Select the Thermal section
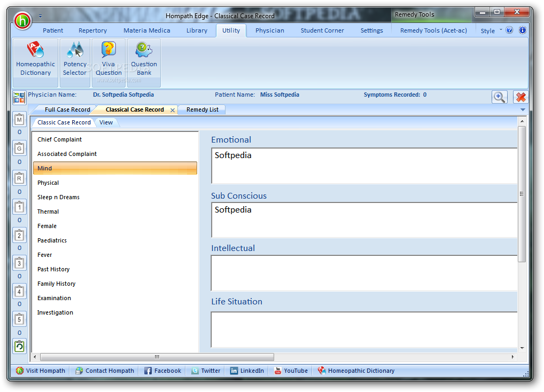 tap(115, 211)
